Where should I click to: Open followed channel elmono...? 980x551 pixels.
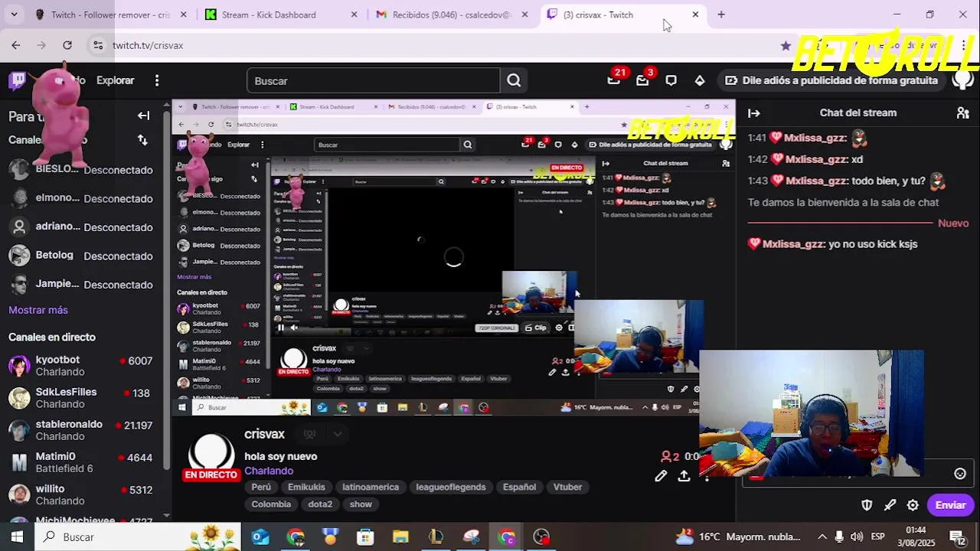(80, 198)
